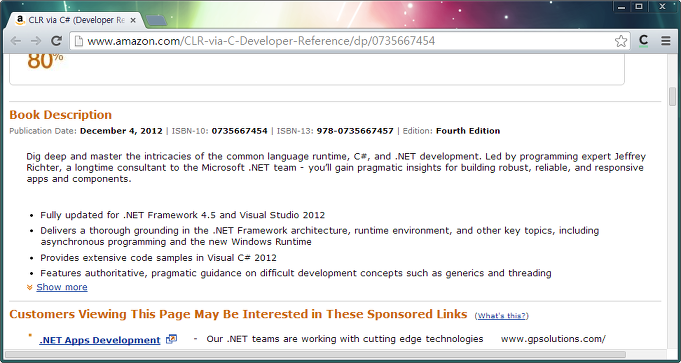This screenshot has width=681, height=363.
Task: Click the ISBN-10 value 0735667454
Action: coord(239,131)
